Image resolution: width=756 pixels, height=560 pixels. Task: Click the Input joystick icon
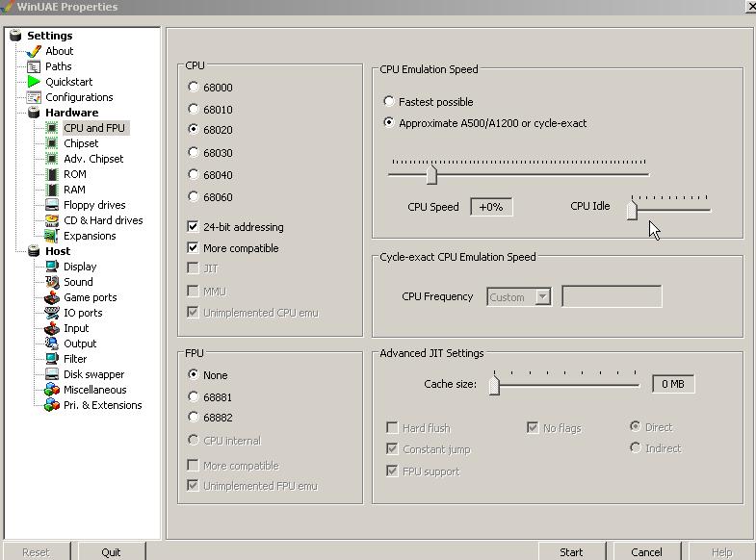pos(52,328)
